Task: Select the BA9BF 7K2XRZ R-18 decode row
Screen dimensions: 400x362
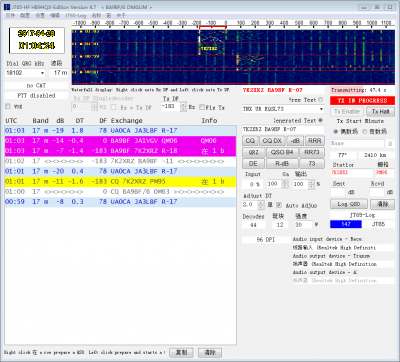Action: tap(120, 151)
